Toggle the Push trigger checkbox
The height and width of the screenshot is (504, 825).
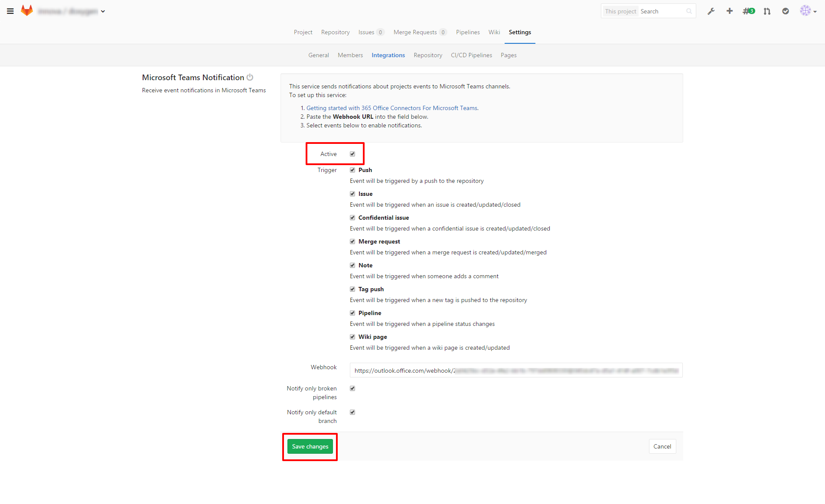pyautogui.click(x=352, y=170)
